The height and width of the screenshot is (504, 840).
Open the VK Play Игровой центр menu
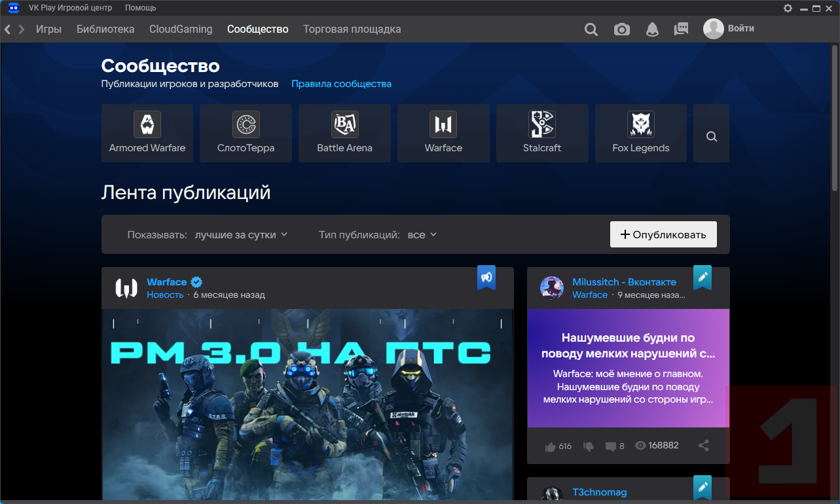point(71,8)
